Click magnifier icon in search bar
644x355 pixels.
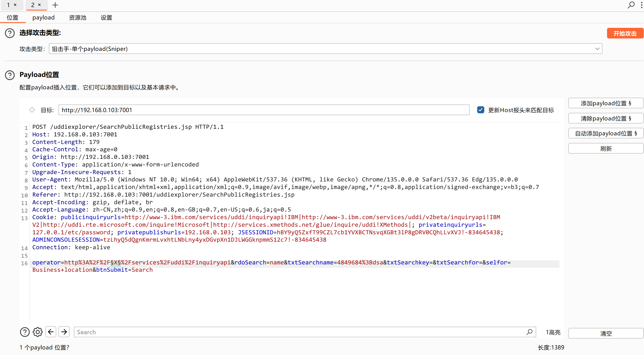point(529,332)
